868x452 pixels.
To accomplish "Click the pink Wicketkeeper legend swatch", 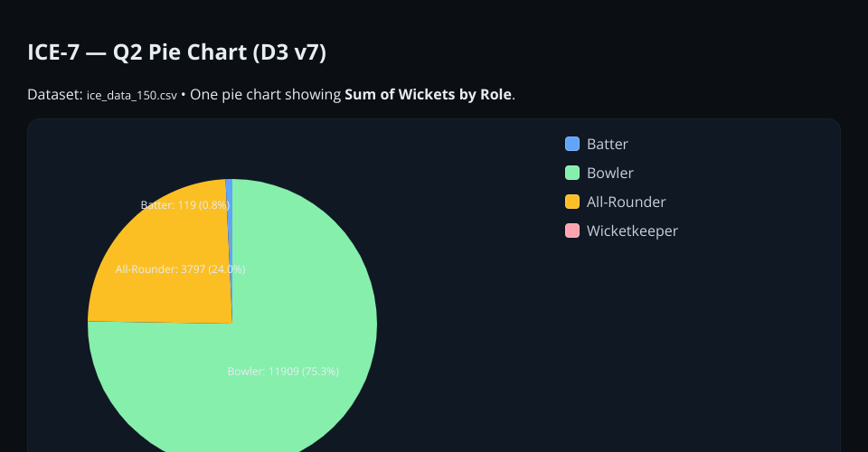I will (x=571, y=231).
